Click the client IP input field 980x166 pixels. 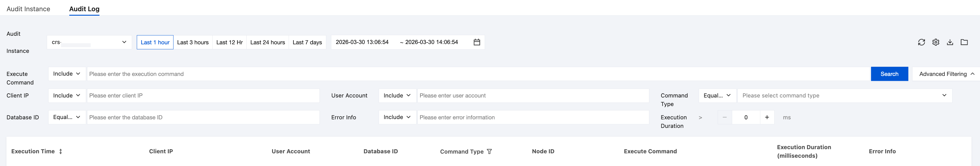[x=203, y=96]
